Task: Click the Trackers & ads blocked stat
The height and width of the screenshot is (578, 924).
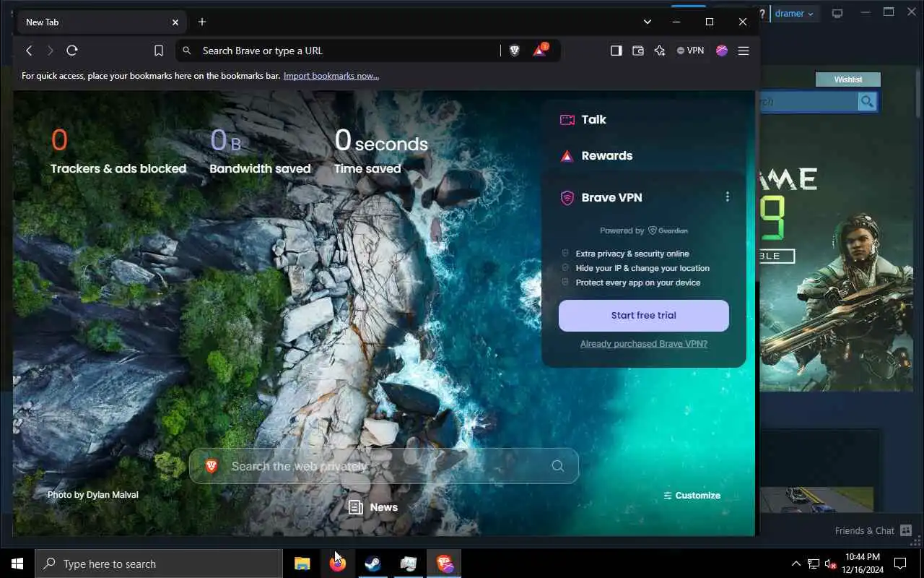Action: click(118, 152)
